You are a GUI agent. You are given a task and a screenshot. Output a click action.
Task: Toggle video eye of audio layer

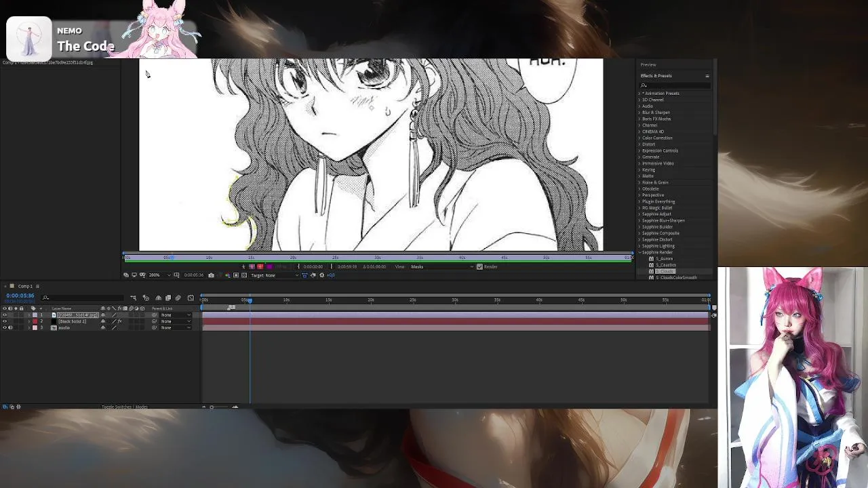click(x=5, y=327)
